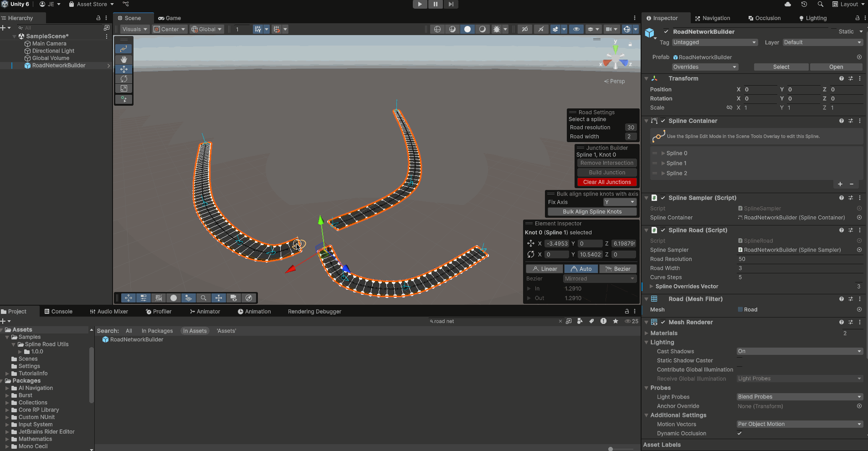Click the scene lighting toggle in the Scene toolbar
This screenshot has height=451, width=868.
pyautogui.click(x=468, y=29)
